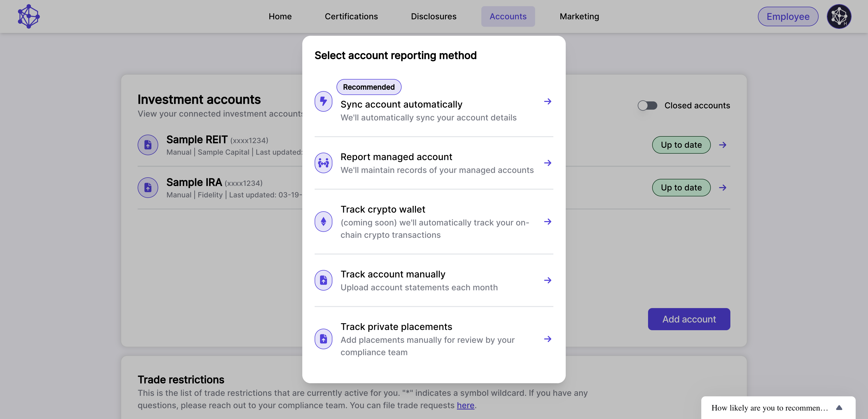Open the Home menu item
This screenshot has width=868, height=419.
[280, 16]
